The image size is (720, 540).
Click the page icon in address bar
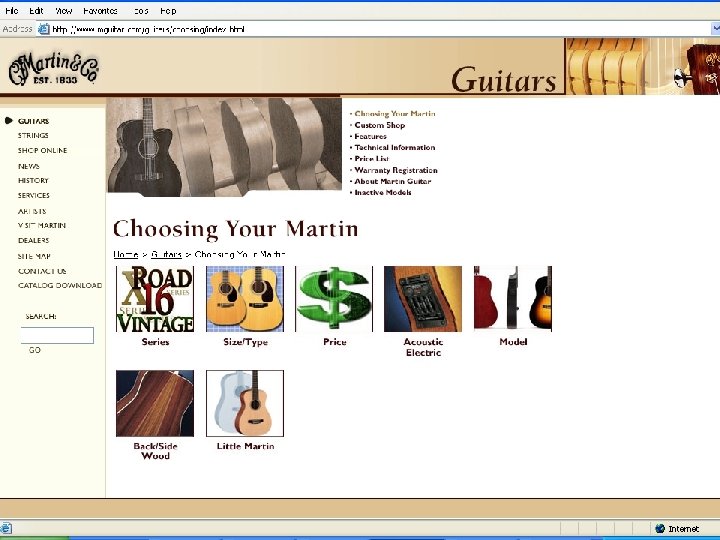[x=44, y=29]
